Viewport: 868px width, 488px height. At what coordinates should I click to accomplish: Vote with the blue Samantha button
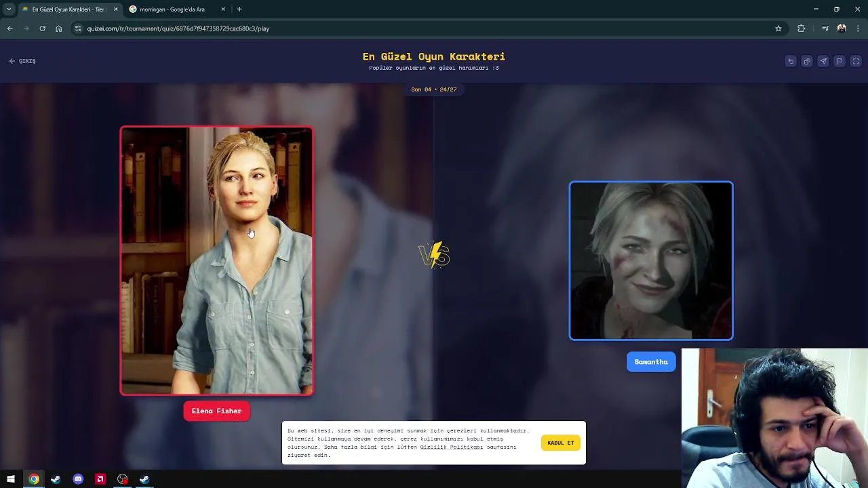coord(651,362)
